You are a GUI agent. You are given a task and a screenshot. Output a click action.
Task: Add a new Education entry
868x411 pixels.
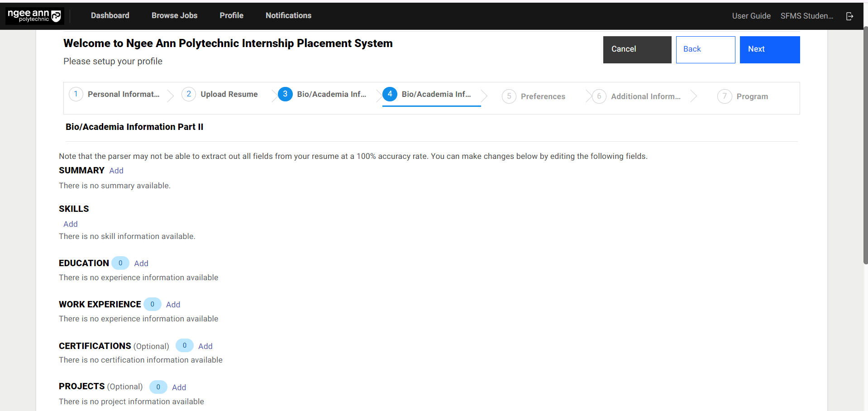(x=141, y=263)
